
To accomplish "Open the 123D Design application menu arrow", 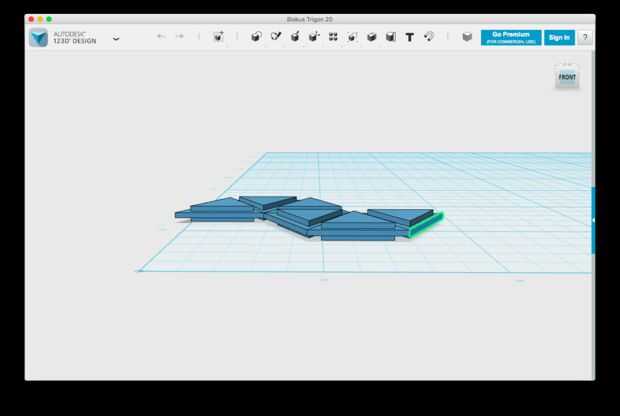I will [x=116, y=38].
